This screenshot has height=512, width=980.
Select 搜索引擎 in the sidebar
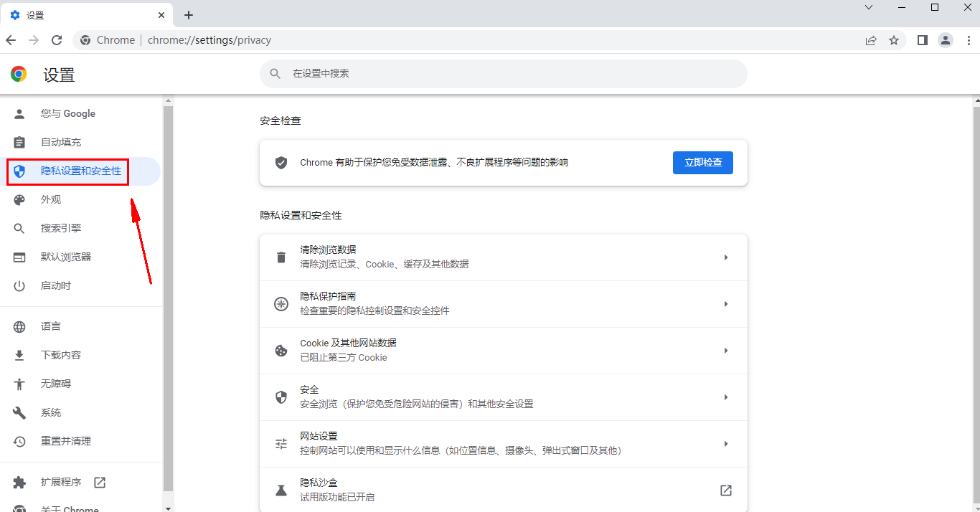61,229
